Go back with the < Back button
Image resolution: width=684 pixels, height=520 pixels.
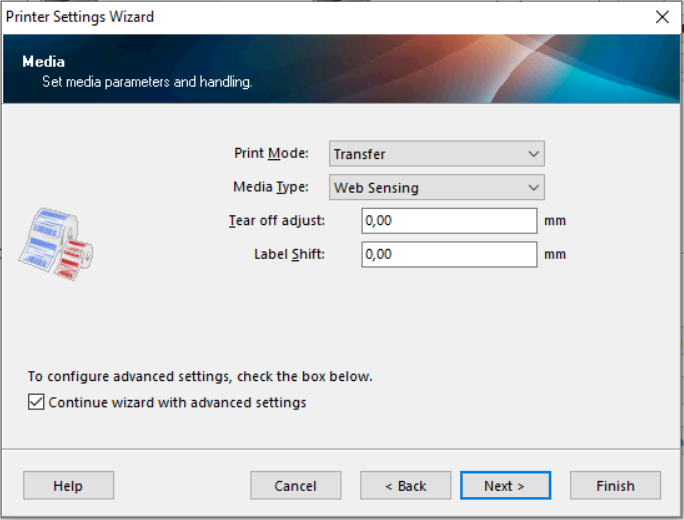(405, 486)
